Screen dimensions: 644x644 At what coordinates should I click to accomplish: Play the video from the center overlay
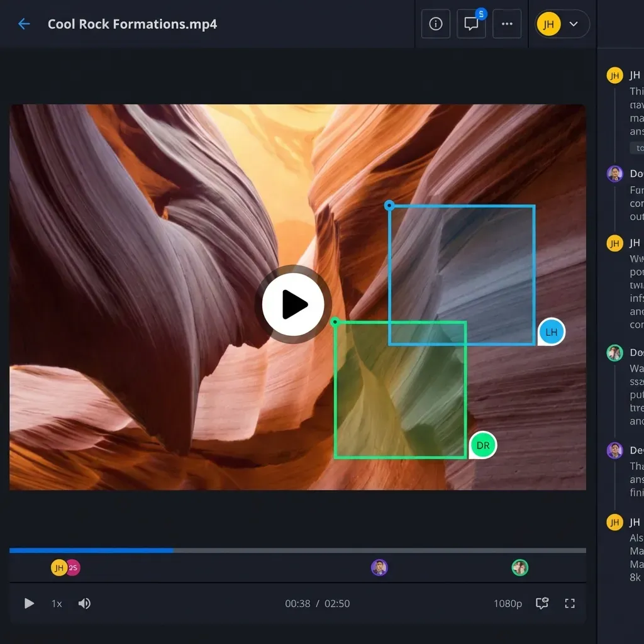293,304
